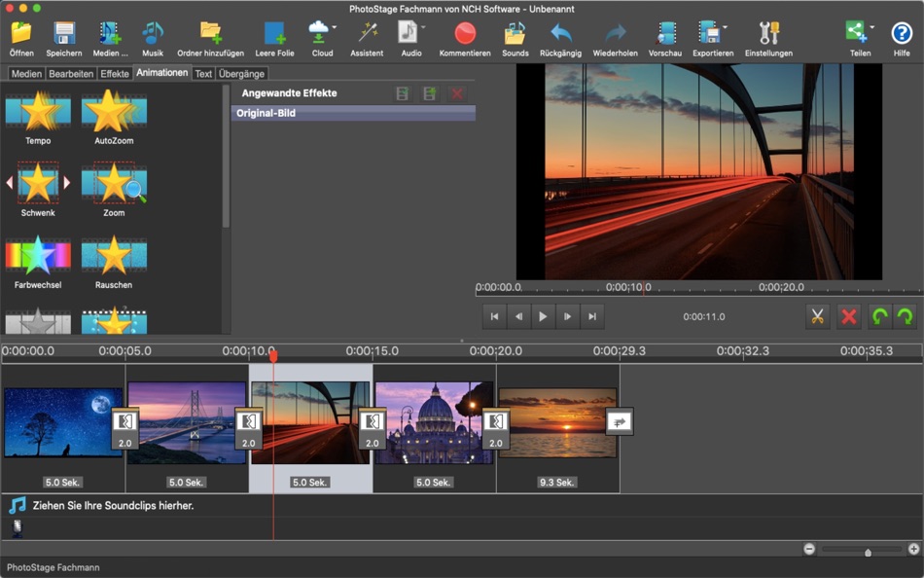Select the suspension bridge clip
This screenshot has height=578, width=924.
click(x=187, y=422)
